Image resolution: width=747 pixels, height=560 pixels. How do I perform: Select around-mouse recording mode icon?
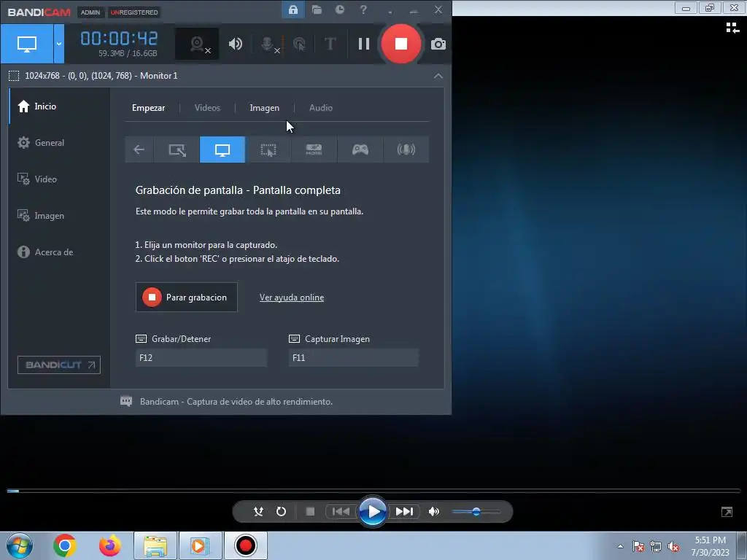click(268, 149)
